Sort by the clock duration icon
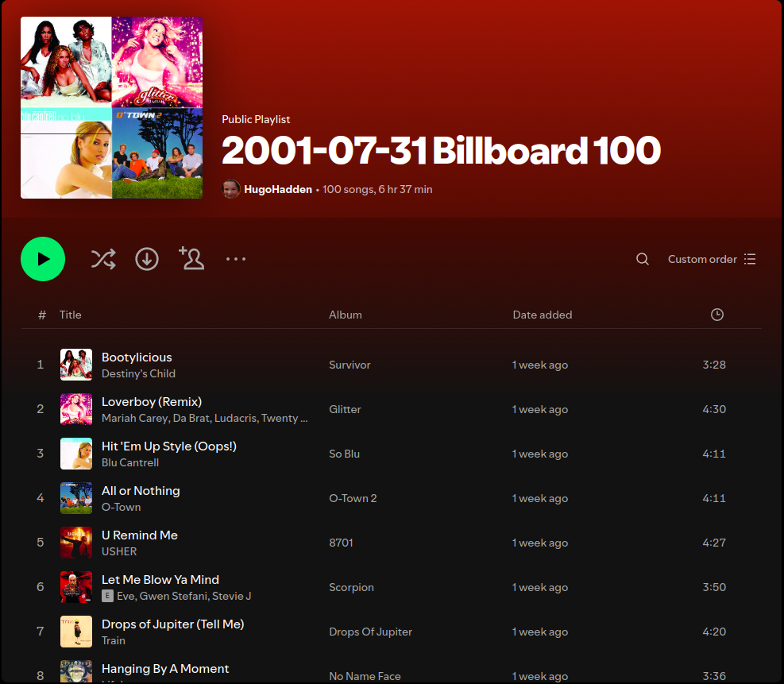Viewport: 784px width, 684px height. [x=716, y=315]
